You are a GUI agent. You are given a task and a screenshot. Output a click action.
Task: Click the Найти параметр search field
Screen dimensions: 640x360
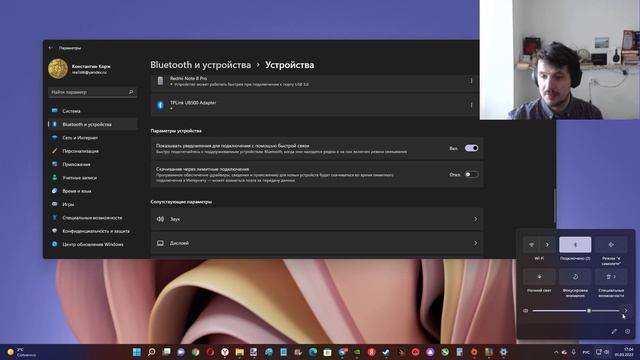[92, 92]
